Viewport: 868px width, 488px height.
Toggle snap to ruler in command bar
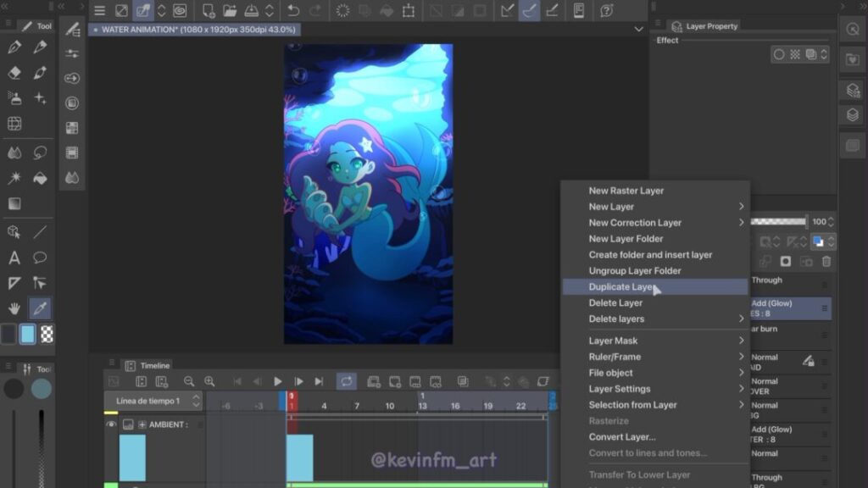[x=507, y=10]
